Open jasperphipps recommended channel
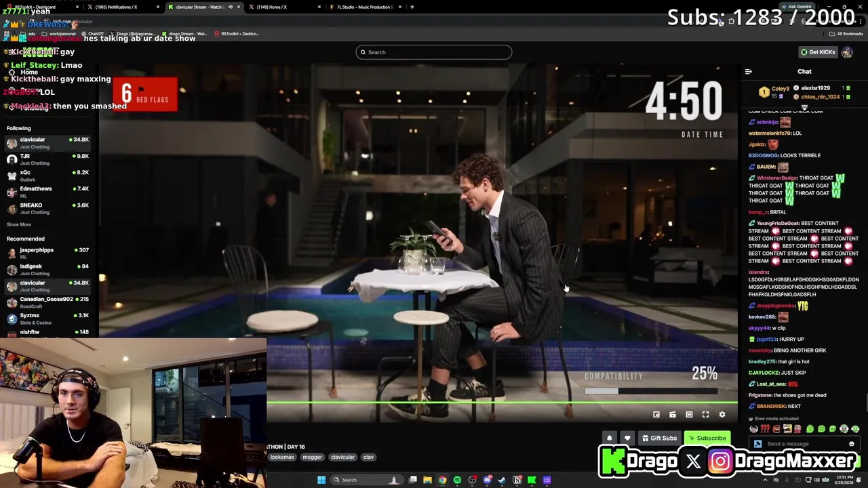Viewport: 868px width, 488px height. click(47, 253)
